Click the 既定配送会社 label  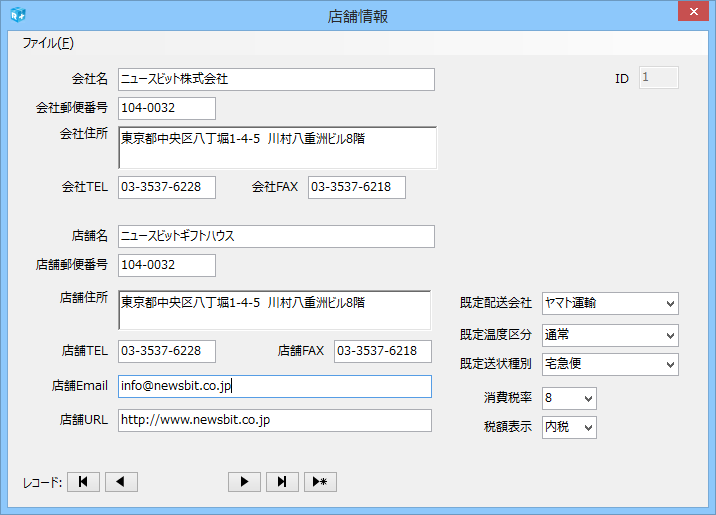(x=495, y=303)
